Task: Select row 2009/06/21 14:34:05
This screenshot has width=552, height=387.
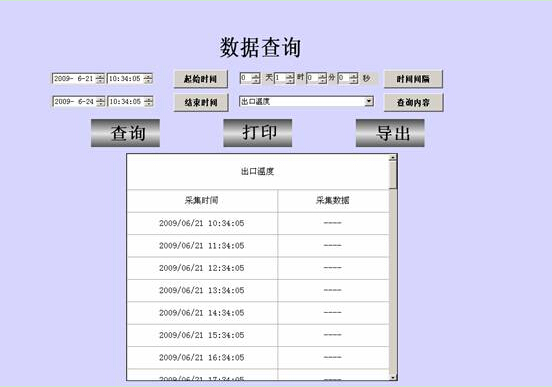Action: tap(258, 313)
